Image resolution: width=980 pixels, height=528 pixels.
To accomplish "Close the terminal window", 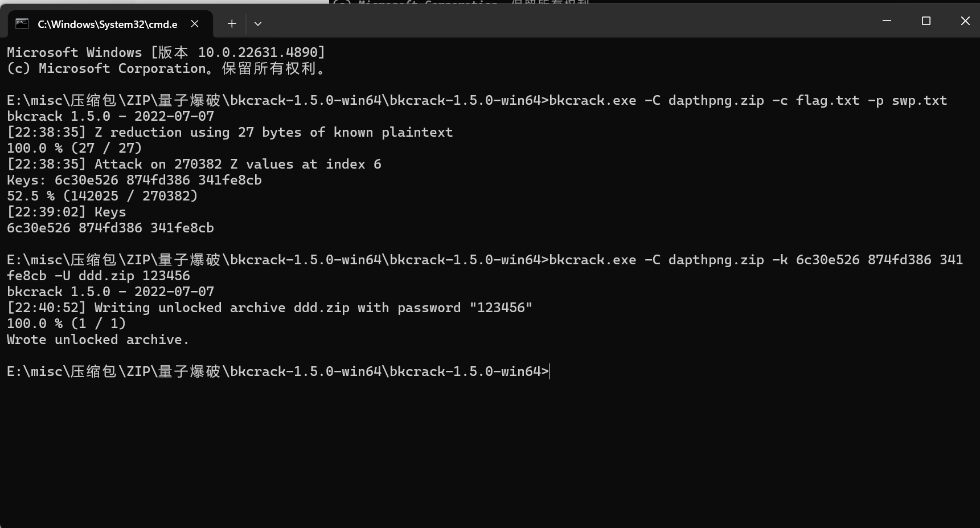I will click(x=965, y=21).
